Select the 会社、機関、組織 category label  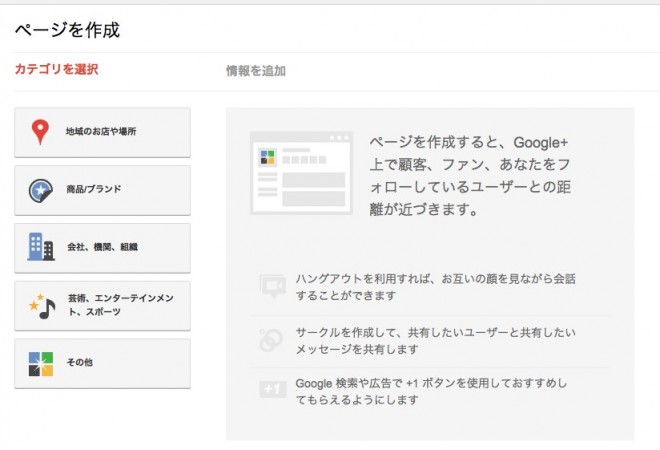[x=101, y=247]
